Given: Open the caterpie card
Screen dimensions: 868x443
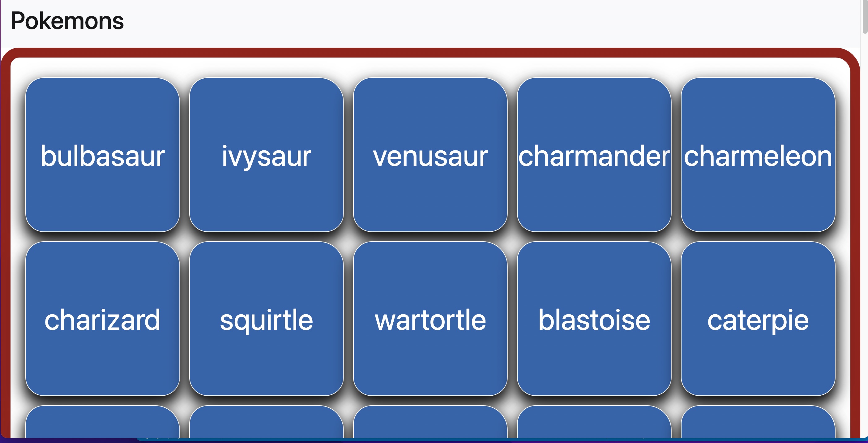Looking at the screenshot, I should (758, 319).
